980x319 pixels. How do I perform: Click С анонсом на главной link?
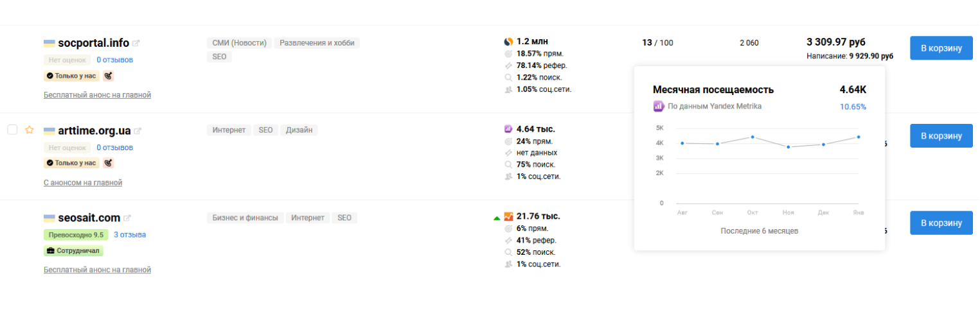(x=83, y=183)
